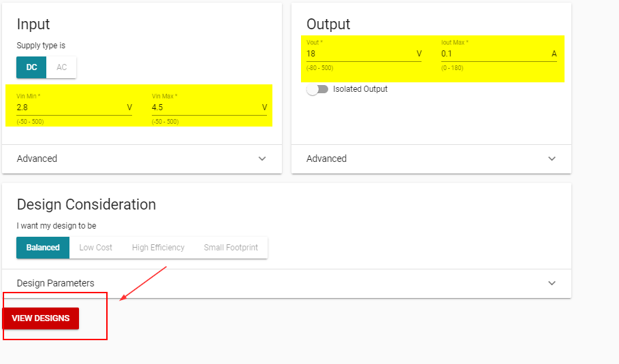Pick the Small Footprint design option
Viewport: 619px width, 364px height.
[231, 248]
